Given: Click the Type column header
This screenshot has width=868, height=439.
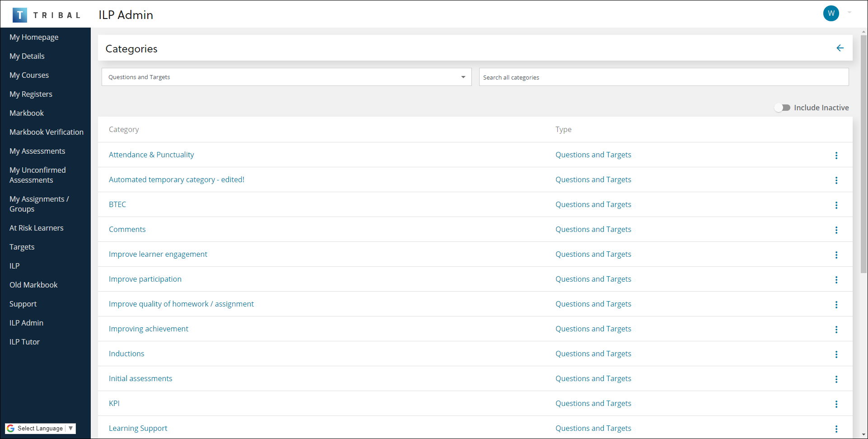Looking at the screenshot, I should point(563,129).
